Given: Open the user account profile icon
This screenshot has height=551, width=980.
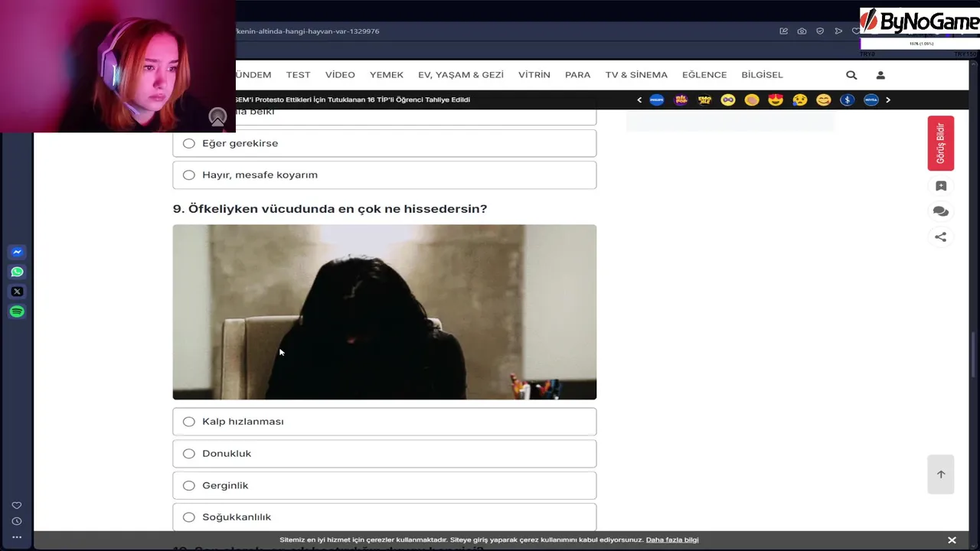Looking at the screenshot, I should (x=880, y=75).
